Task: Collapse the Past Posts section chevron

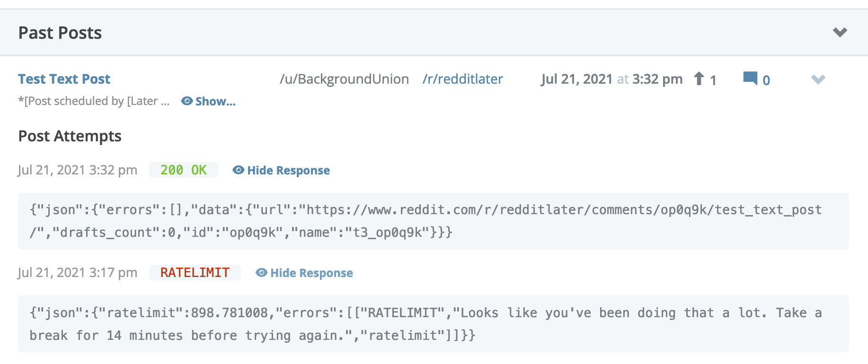Action: click(840, 32)
